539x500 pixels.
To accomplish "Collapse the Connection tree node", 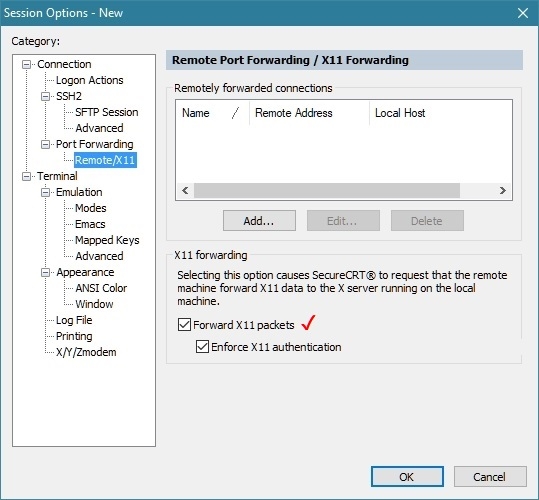I will (26, 65).
